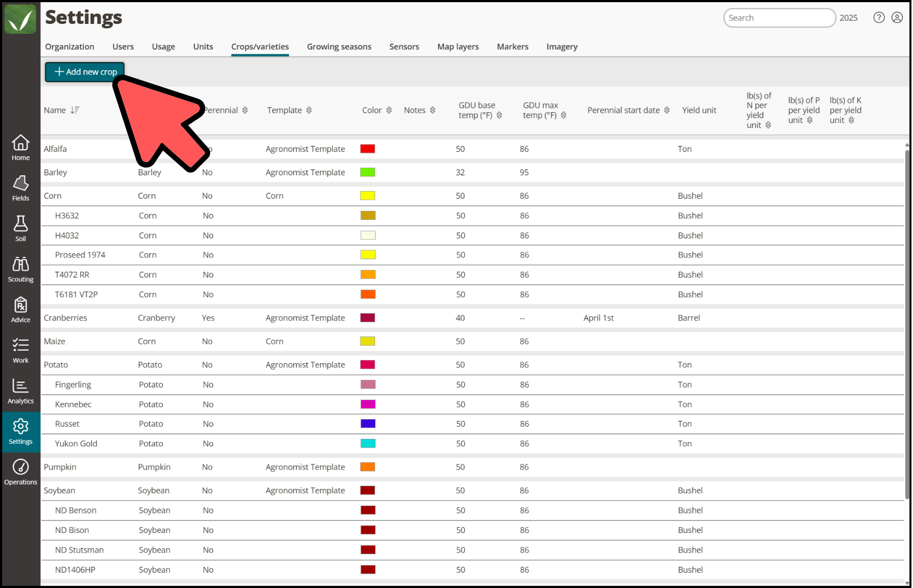Switch to the Imagery tab
The height and width of the screenshot is (588, 913).
click(x=562, y=47)
